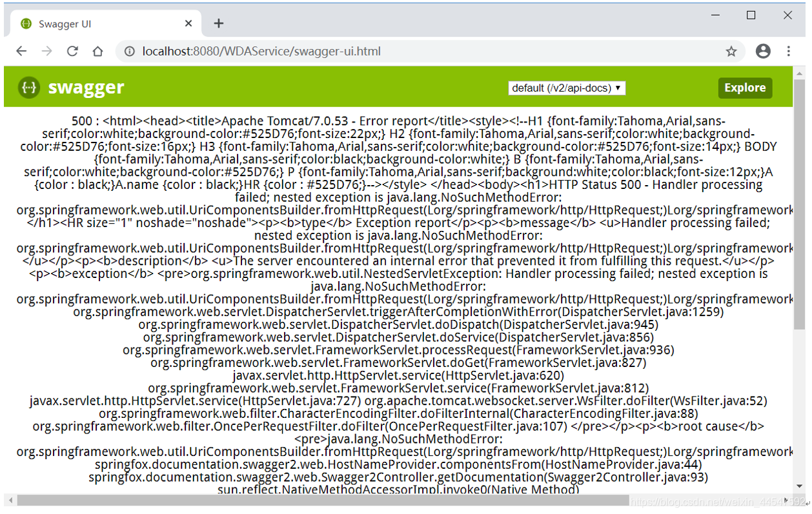Click the horizontal scrollbar thumb
Image resolution: width=812 pixels, height=514 pixels.
(323, 500)
